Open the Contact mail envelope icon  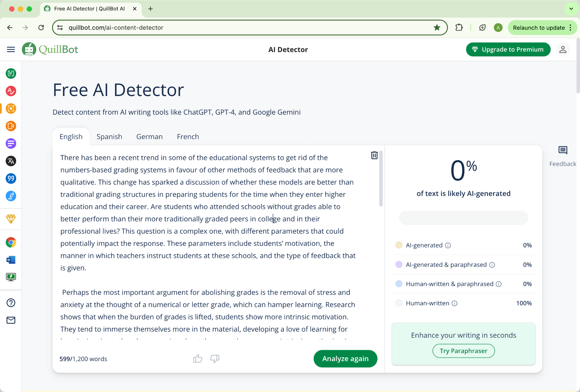pyautogui.click(x=11, y=320)
